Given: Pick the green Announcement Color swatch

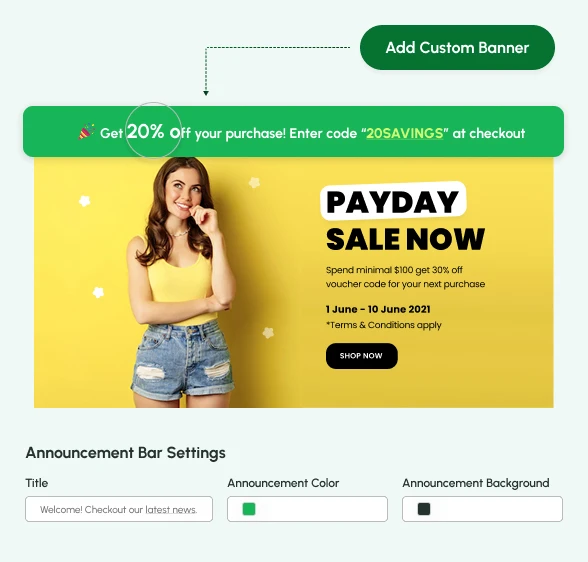Looking at the screenshot, I should 249,509.
